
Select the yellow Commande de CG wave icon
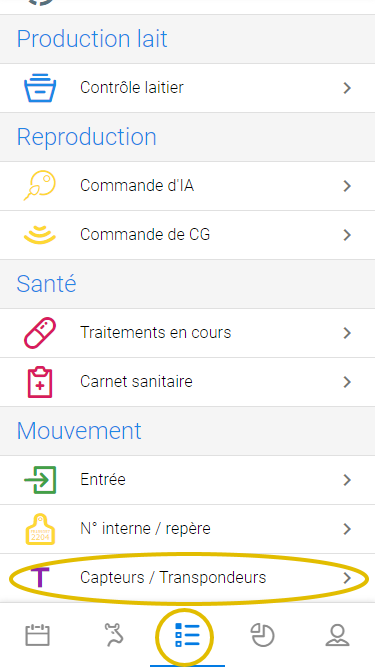click(x=40, y=235)
